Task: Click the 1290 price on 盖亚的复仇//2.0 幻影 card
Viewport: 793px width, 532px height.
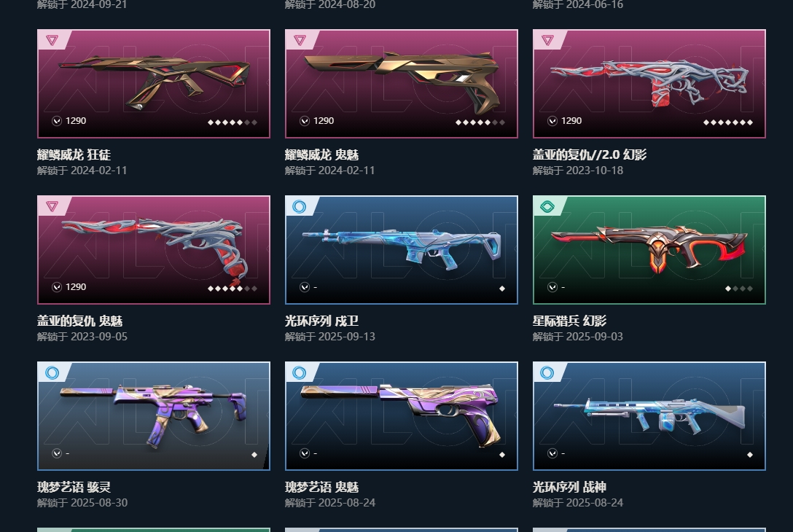Action: (571, 121)
